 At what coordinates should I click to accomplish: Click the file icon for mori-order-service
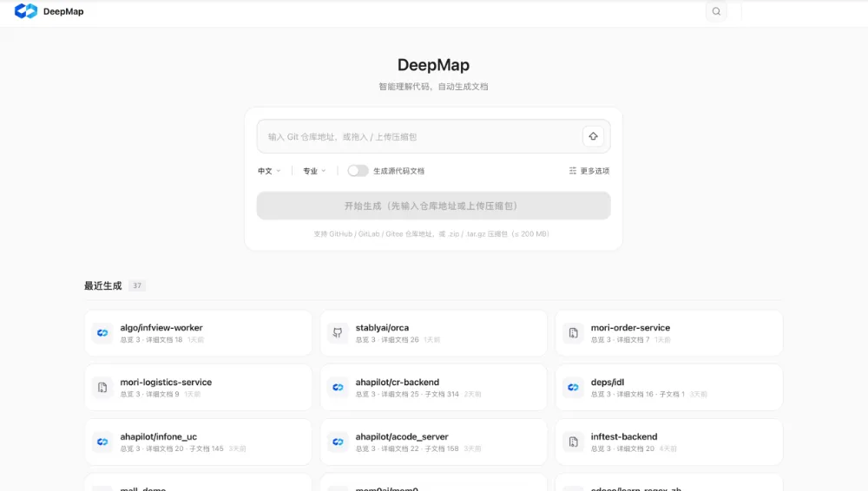(573, 333)
